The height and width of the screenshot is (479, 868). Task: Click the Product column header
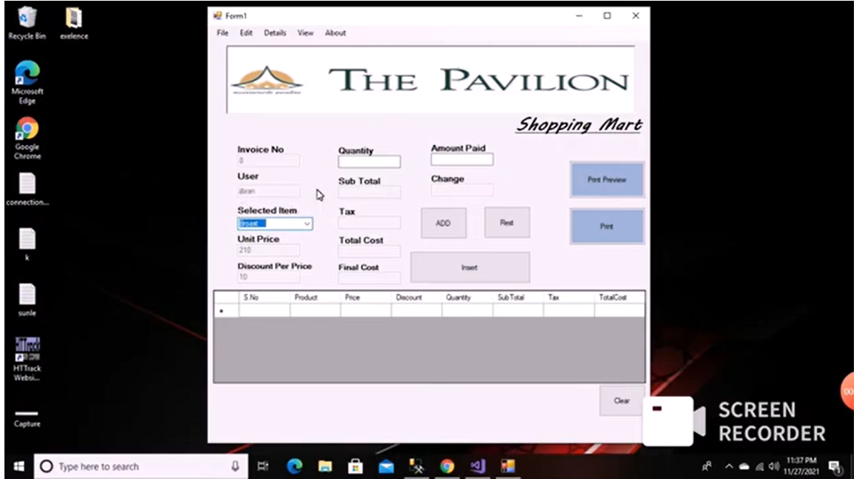point(315,298)
